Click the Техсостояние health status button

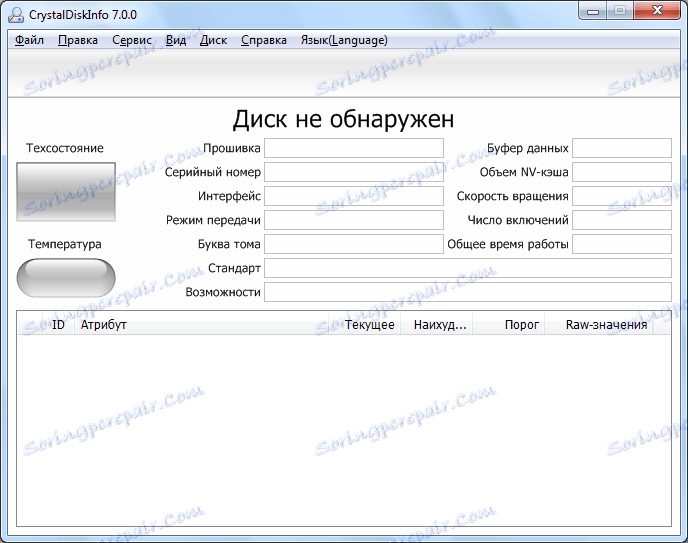[x=66, y=192]
